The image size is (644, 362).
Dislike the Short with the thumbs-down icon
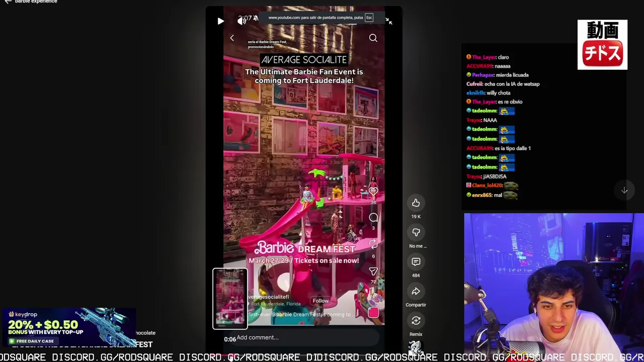click(x=416, y=232)
